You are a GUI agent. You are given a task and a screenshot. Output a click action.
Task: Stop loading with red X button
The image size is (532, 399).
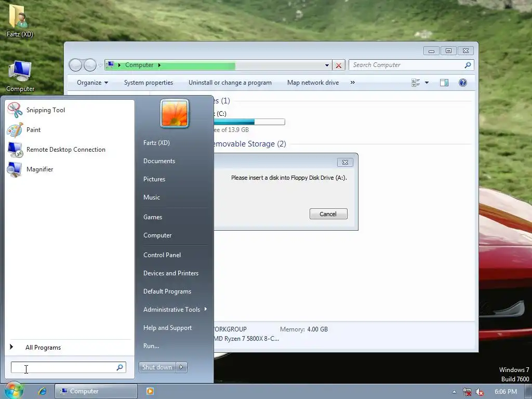click(x=339, y=65)
